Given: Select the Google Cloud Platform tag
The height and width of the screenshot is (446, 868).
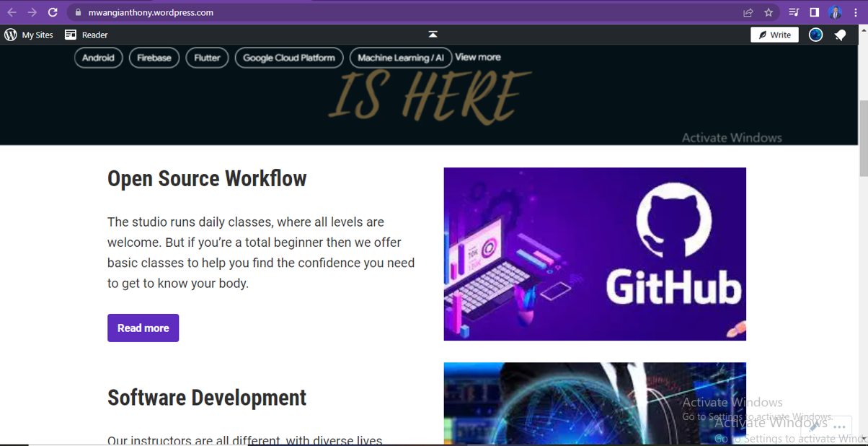Looking at the screenshot, I should 289,58.
